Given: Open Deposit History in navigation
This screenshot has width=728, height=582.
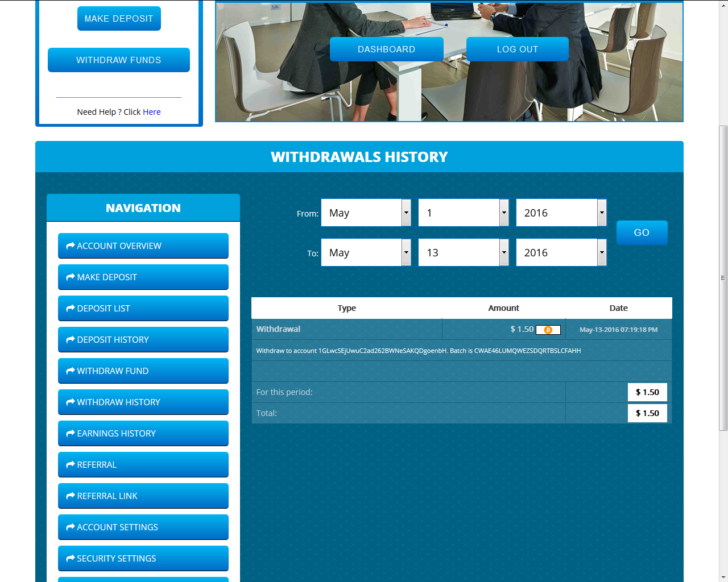Looking at the screenshot, I should (143, 340).
